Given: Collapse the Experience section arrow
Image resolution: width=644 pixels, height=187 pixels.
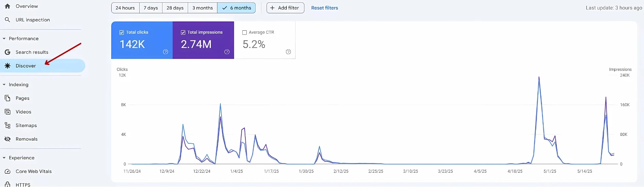Looking at the screenshot, I should coord(4,158).
